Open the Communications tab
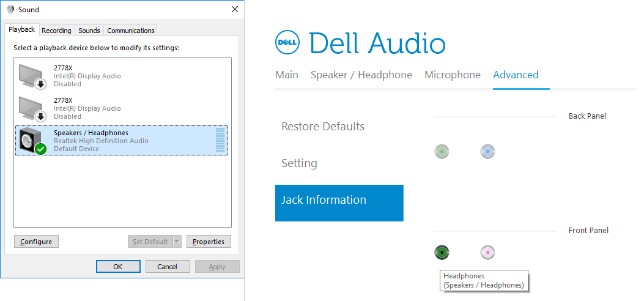 pos(131,31)
